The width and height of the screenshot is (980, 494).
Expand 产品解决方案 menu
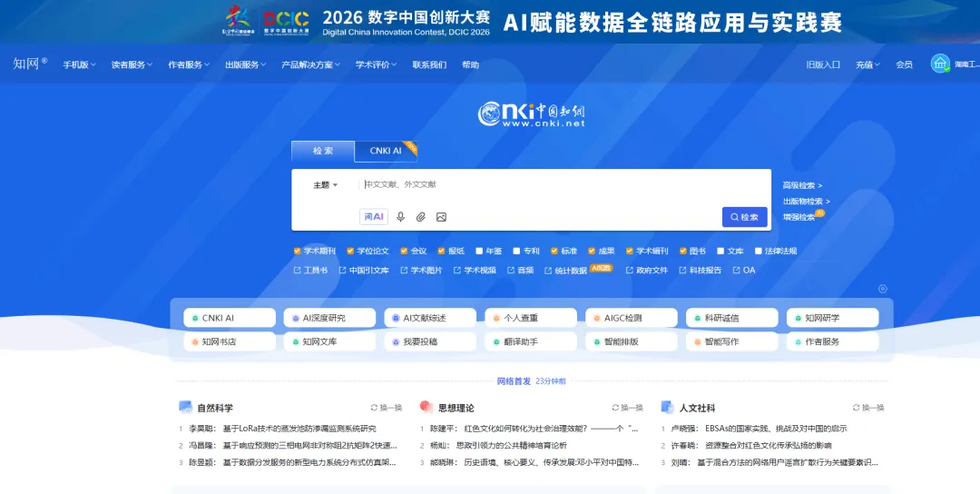pyautogui.click(x=310, y=64)
